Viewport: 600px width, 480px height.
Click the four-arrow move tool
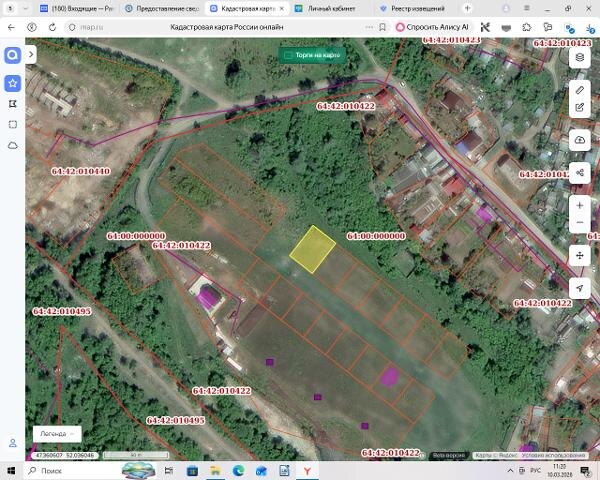point(579,255)
